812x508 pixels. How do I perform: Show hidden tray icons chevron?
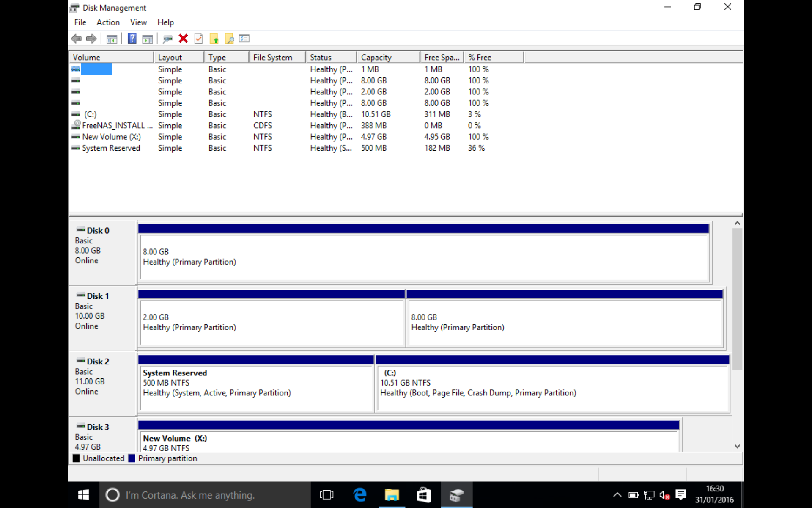pos(617,495)
